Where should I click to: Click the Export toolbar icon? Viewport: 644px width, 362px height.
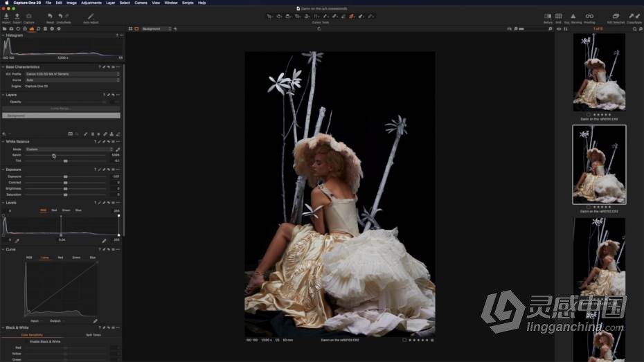17,17
